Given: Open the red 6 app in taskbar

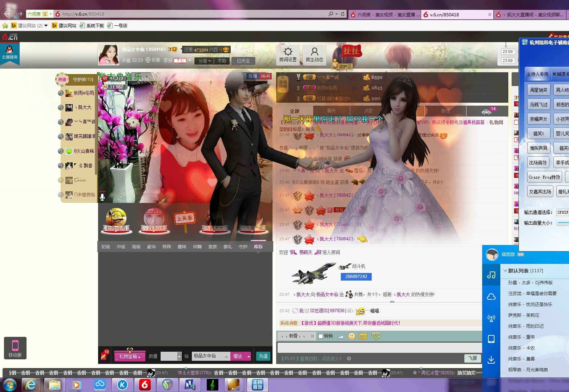Looking at the screenshot, I should pyautogui.click(x=145, y=384).
